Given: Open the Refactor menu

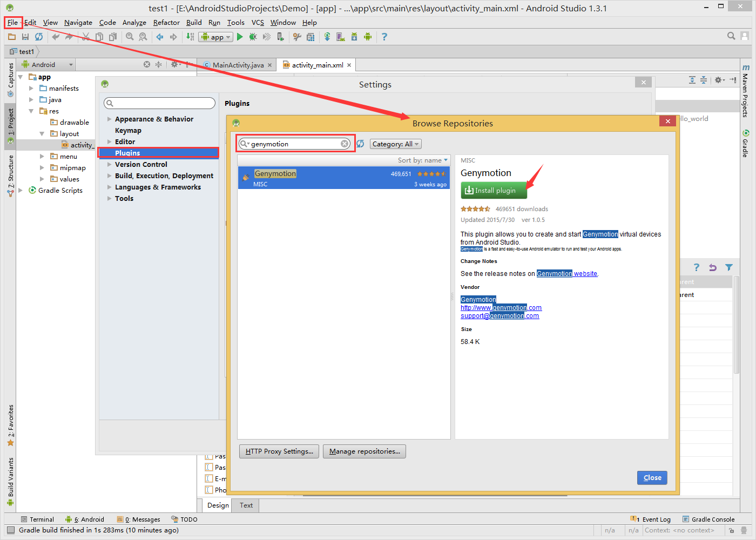Looking at the screenshot, I should [166, 23].
